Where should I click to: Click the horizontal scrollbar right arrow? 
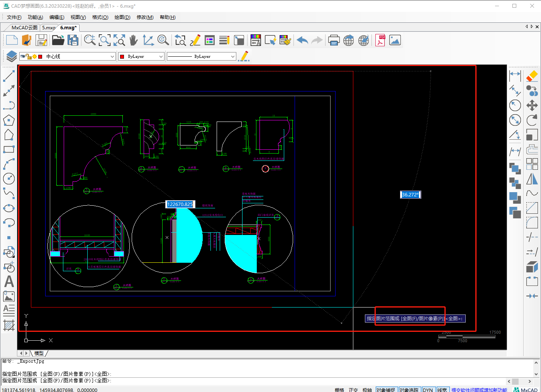(x=530, y=381)
